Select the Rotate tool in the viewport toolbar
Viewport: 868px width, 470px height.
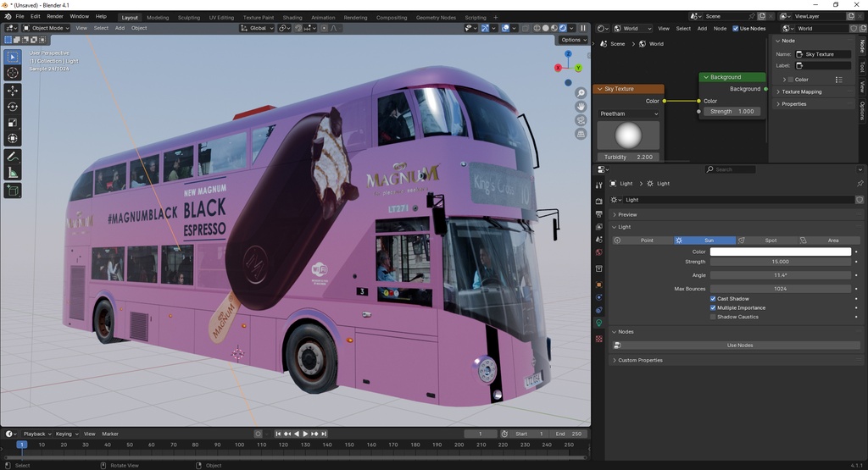coord(13,107)
